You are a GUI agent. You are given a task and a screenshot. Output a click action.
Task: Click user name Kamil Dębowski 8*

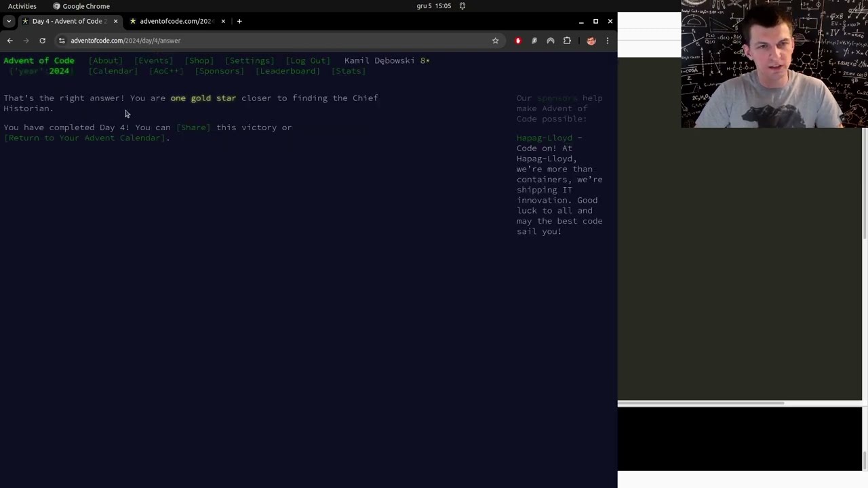click(x=387, y=60)
